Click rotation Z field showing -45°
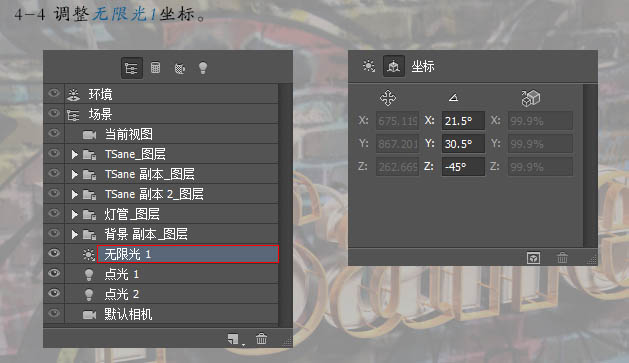Image resolution: width=629 pixels, height=363 pixels. tap(463, 166)
